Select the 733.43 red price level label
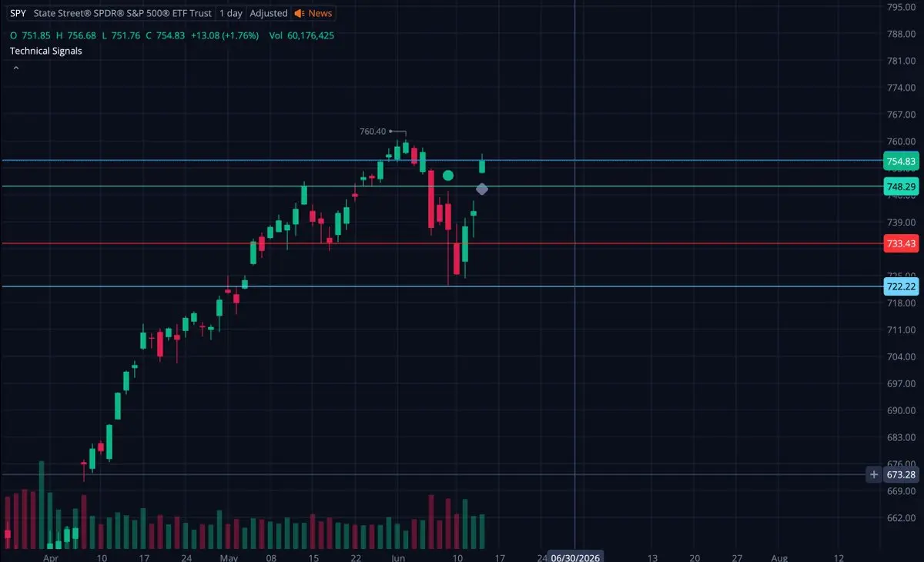 coord(901,243)
